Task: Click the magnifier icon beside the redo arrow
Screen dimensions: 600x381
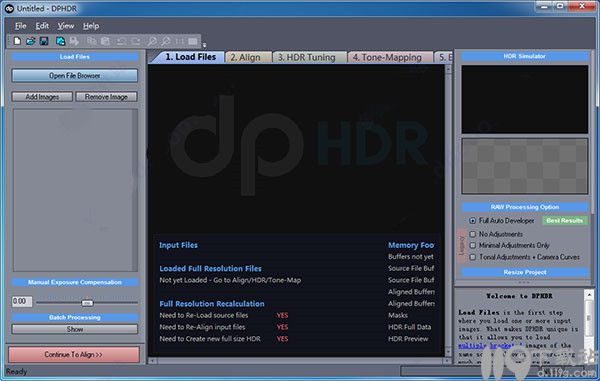Action: tap(152, 41)
